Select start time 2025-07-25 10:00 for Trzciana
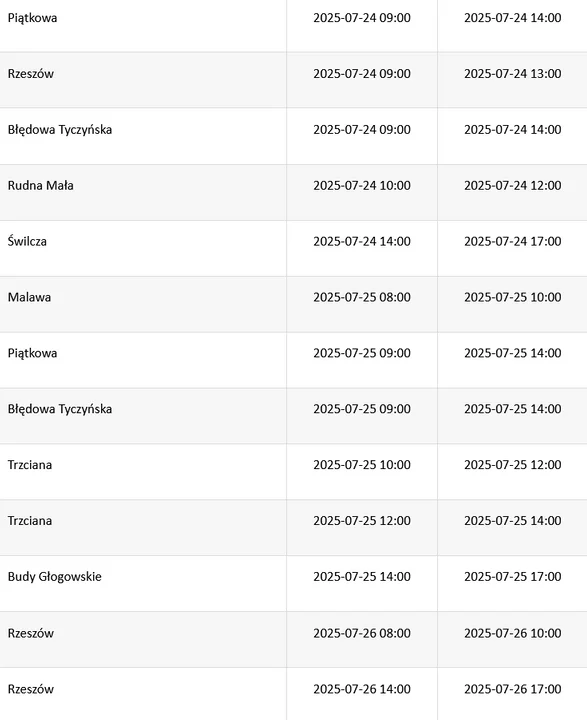Viewport: 587px width, 720px height. point(362,465)
